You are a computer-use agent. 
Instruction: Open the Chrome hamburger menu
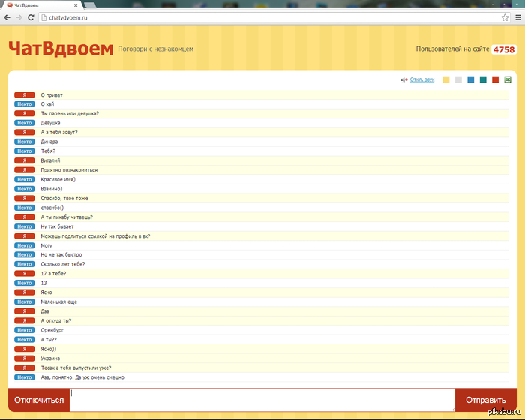point(517,16)
